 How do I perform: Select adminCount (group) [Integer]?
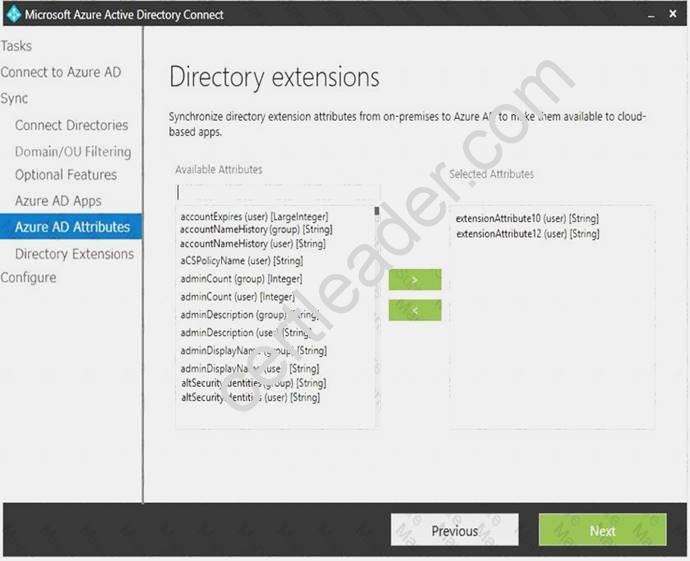pos(241,279)
